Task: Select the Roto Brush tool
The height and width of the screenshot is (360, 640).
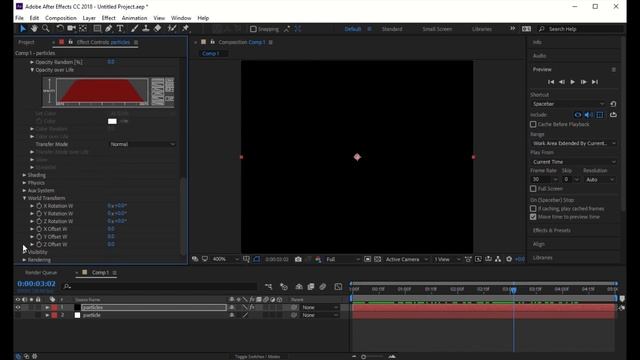Action: pos(172,29)
